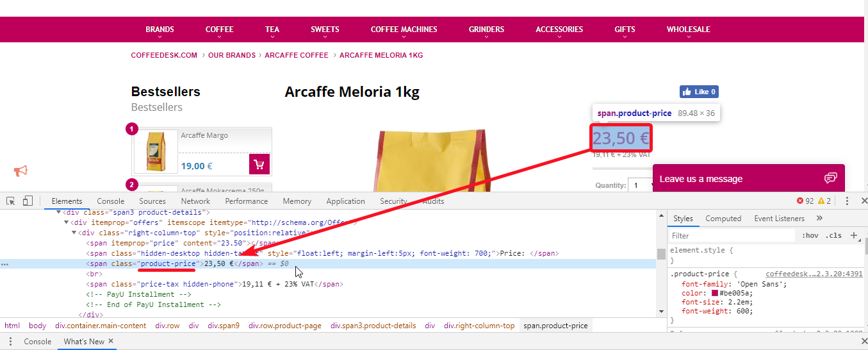Image resolution: width=868 pixels, height=350 pixels.
Task: Select the body breadcrumb in DOM path
Action: pyautogui.click(x=38, y=326)
